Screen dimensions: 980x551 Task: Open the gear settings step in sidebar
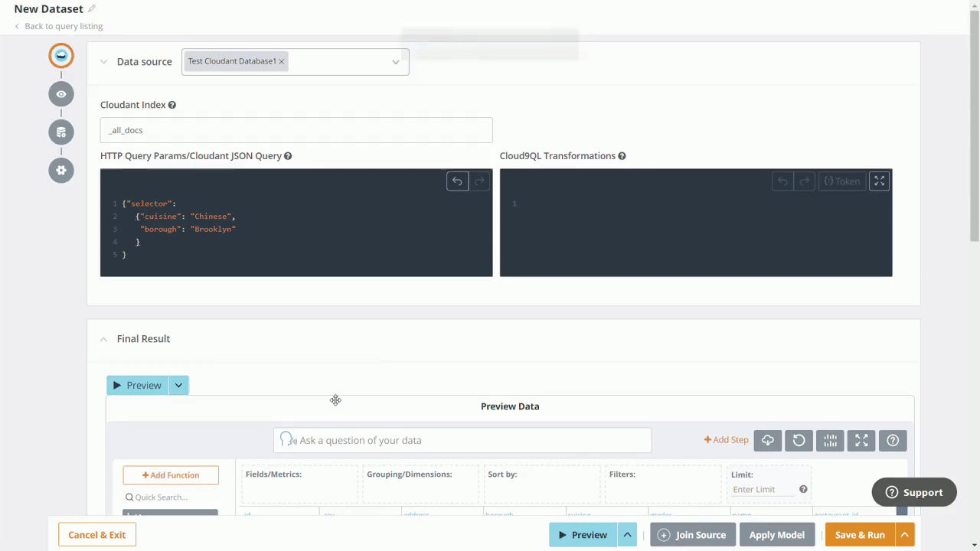pyautogui.click(x=61, y=170)
